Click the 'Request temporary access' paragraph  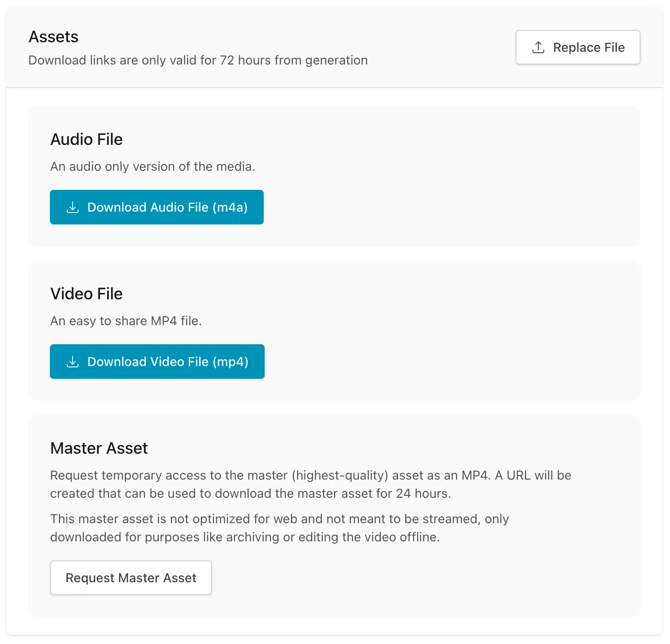[310, 484]
